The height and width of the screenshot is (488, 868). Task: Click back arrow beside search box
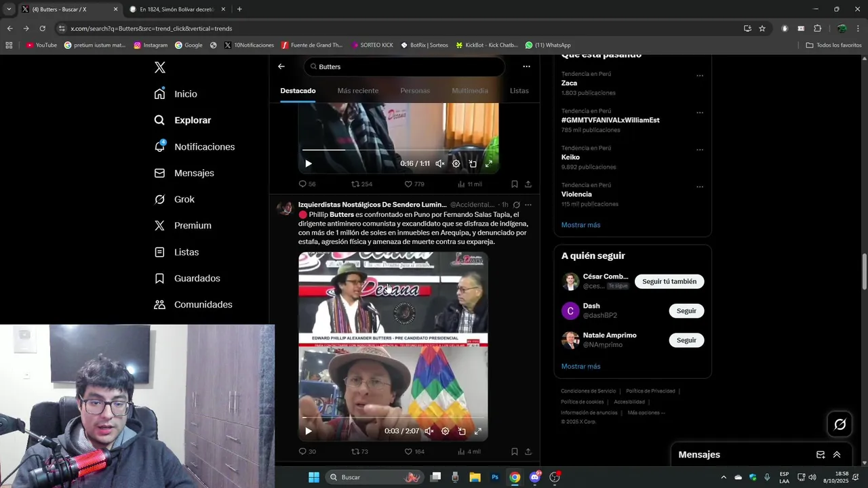(x=281, y=66)
